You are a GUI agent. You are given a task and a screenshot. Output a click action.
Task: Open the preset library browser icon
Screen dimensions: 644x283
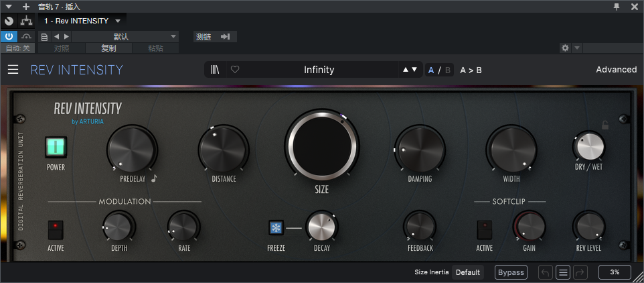215,70
